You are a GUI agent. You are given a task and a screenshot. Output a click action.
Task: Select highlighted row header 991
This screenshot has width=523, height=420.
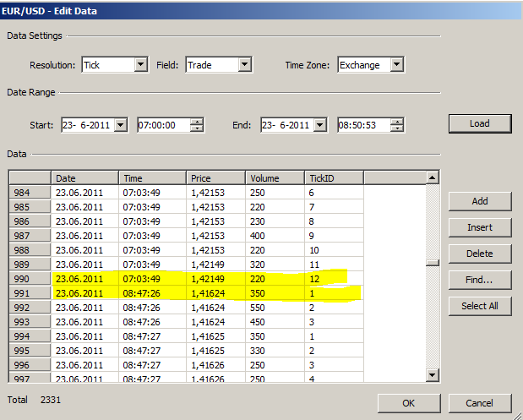pos(30,293)
